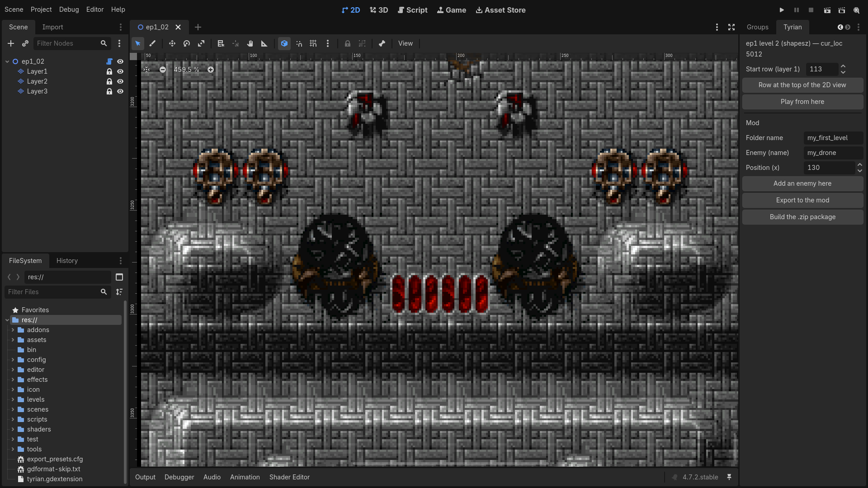This screenshot has width=868, height=488.
Task: Open the Project menu
Action: 41,9
